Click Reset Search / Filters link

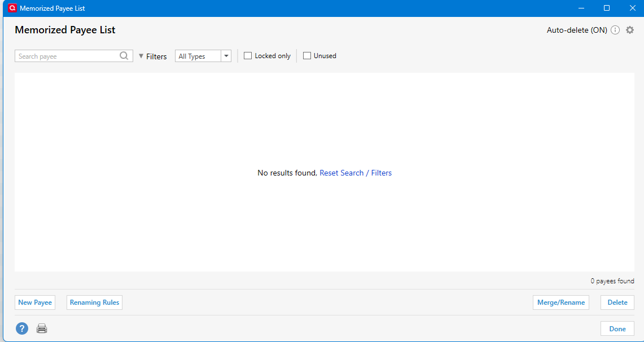(356, 173)
